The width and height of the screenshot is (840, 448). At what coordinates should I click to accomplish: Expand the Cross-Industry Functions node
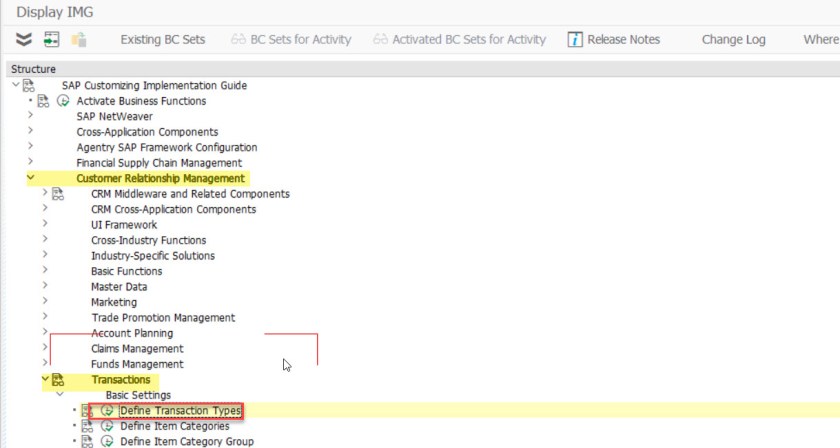click(45, 240)
